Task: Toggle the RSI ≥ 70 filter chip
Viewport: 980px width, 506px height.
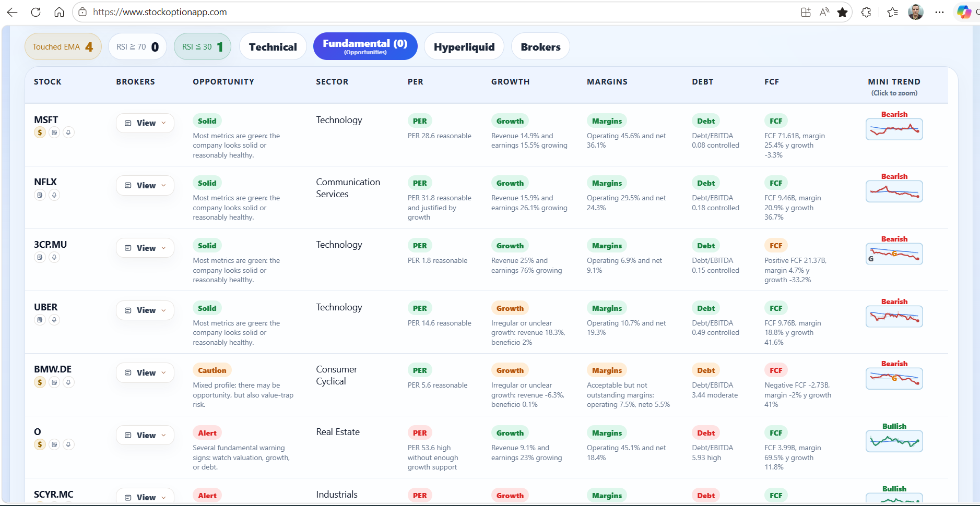Action: pos(137,46)
